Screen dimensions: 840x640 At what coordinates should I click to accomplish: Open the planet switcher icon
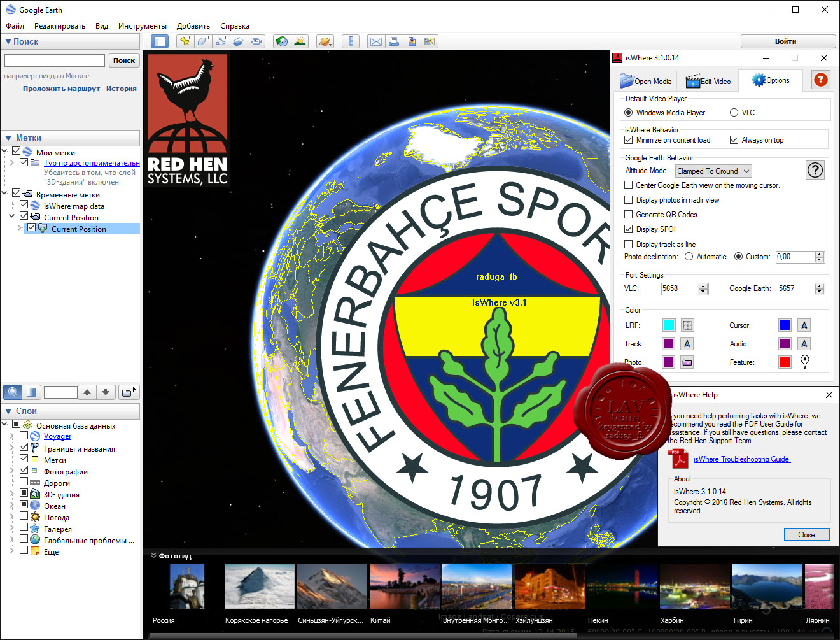[325, 41]
